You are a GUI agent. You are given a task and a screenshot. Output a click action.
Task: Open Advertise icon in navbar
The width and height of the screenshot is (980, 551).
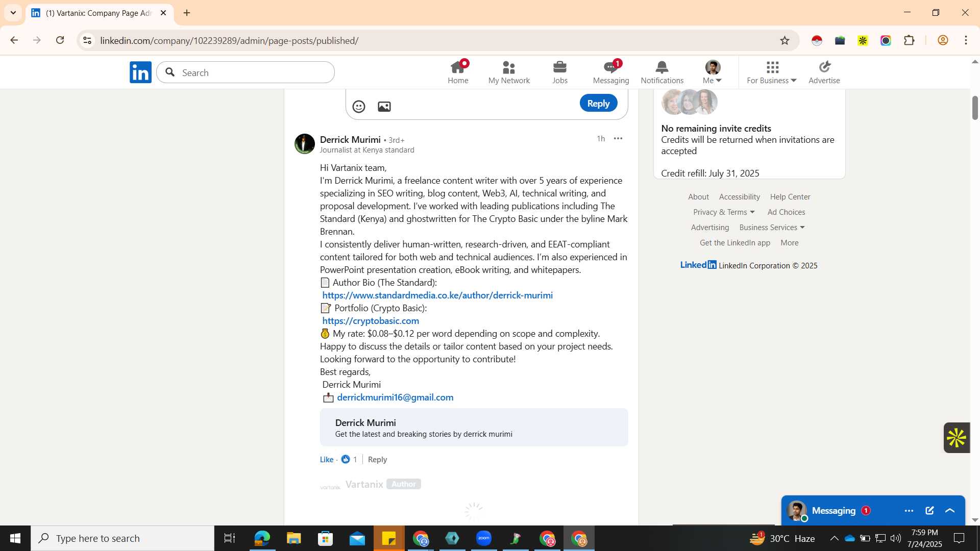coord(824,67)
